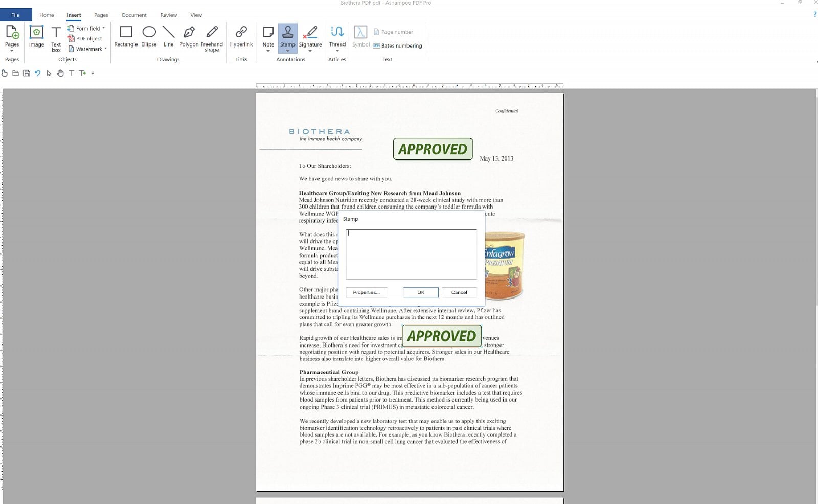
Task: Select the arrow pointer tool
Action: point(49,73)
